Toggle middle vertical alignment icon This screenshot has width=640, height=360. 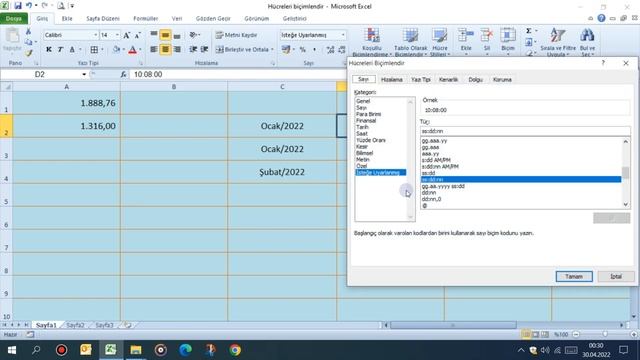pos(165,35)
